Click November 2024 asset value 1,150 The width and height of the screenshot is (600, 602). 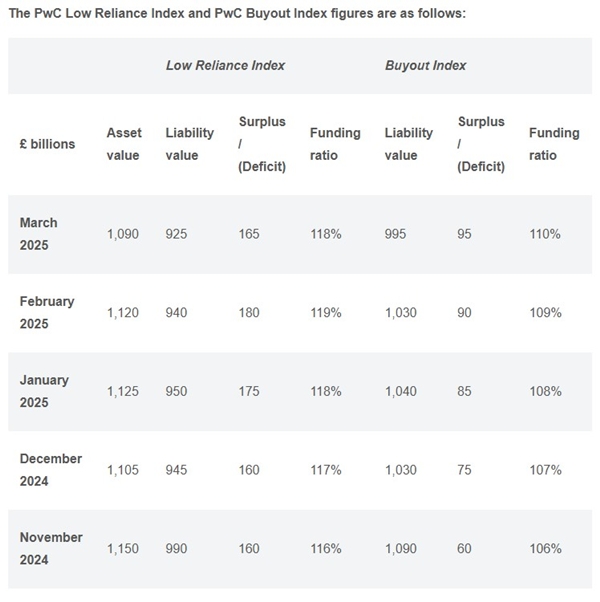point(123,549)
